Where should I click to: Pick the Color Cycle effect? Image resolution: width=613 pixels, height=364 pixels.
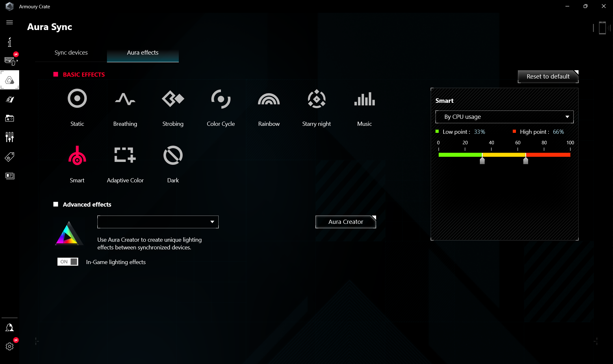pyautogui.click(x=221, y=99)
